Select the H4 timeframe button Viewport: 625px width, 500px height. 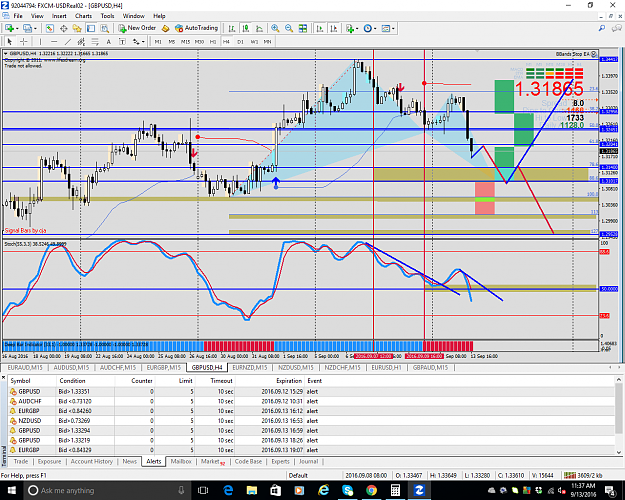click(226, 41)
